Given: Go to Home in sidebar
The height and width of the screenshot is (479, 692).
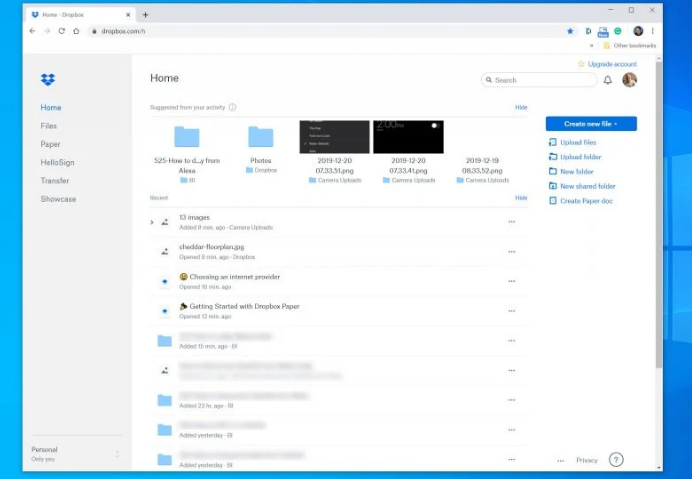Looking at the screenshot, I should (x=51, y=107).
